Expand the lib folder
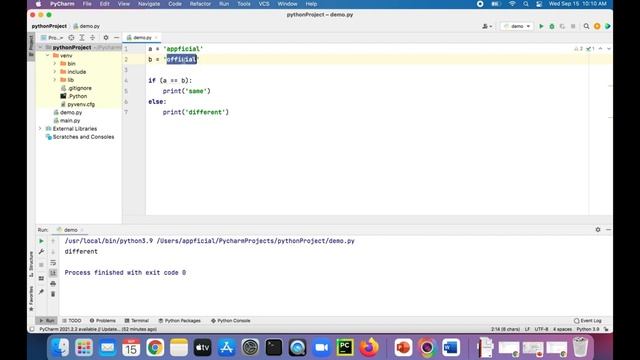The height and width of the screenshot is (360, 640). tap(55, 80)
